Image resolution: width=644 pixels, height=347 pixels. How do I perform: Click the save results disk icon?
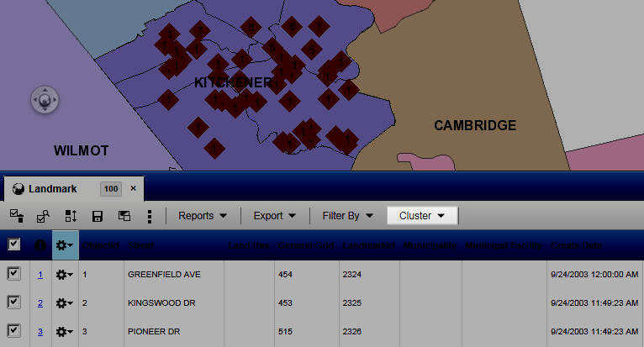coord(98,216)
